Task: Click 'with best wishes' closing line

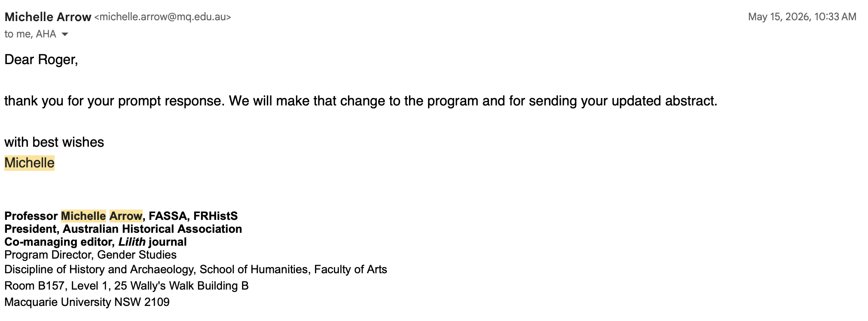Action: (x=54, y=142)
